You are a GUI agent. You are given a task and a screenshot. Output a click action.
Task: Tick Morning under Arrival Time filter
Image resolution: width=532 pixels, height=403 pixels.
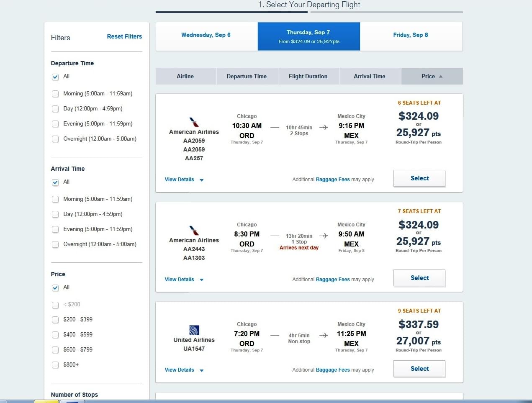(x=55, y=199)
